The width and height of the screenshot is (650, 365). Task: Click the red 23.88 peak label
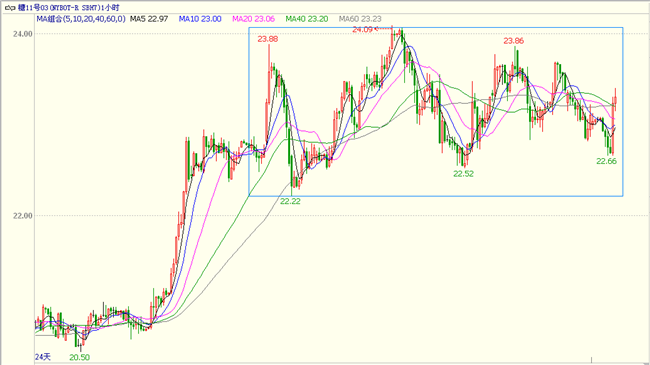268,39
